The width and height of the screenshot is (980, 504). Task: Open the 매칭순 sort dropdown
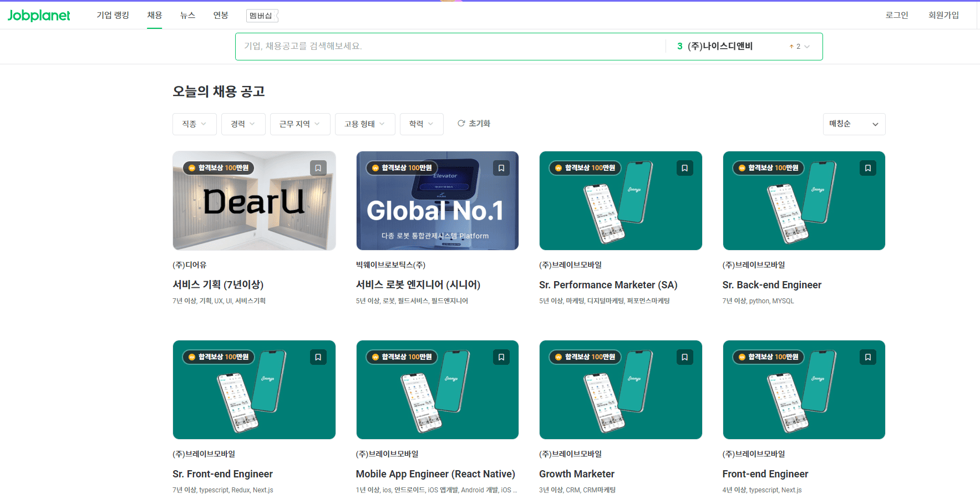tap(854, 124)
